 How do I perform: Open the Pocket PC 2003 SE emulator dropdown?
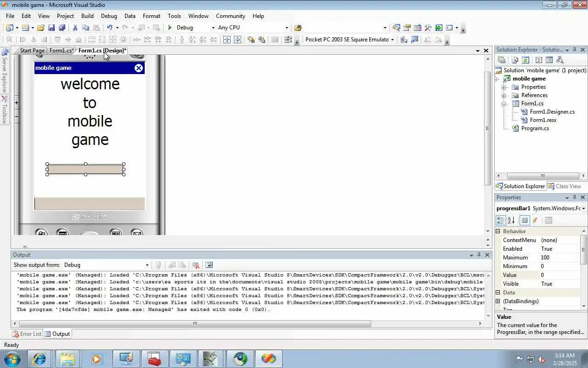click(x=392, y=40)
